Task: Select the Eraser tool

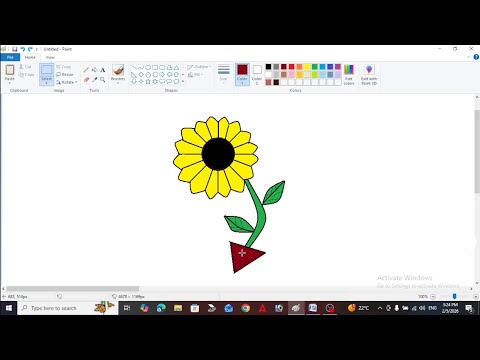Action: (86, 80)
